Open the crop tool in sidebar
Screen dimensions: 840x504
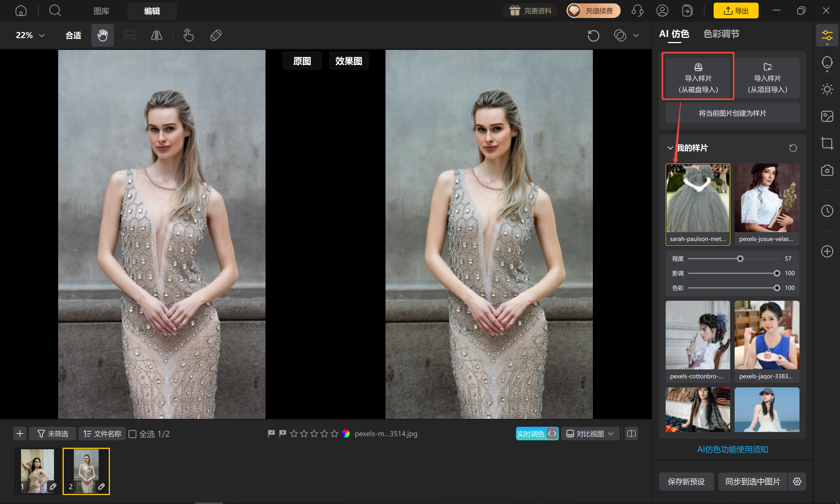tap(827, 143)
